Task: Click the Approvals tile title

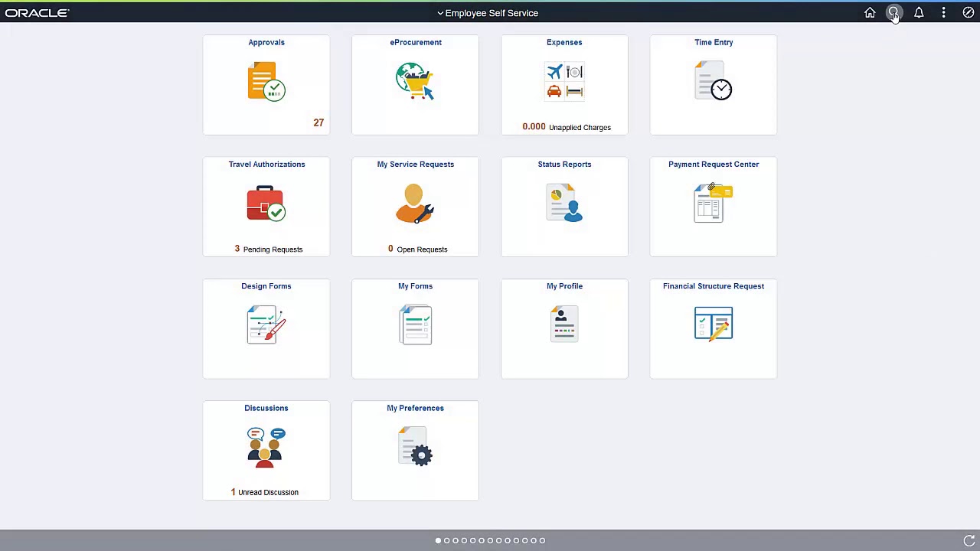Action: point(266,42)
